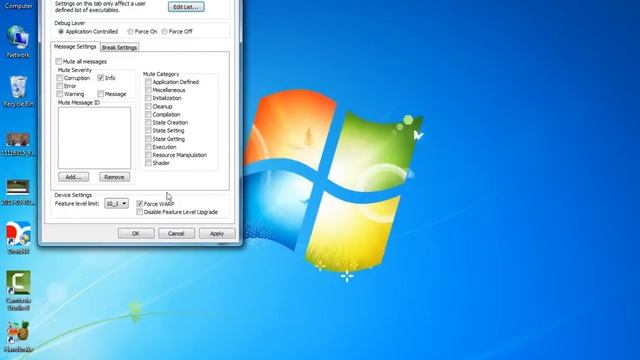Check the Resource Manipulation mute category
Image resolution: width=640 pixels, height=360 pixels.
click(x=148, y=155)
